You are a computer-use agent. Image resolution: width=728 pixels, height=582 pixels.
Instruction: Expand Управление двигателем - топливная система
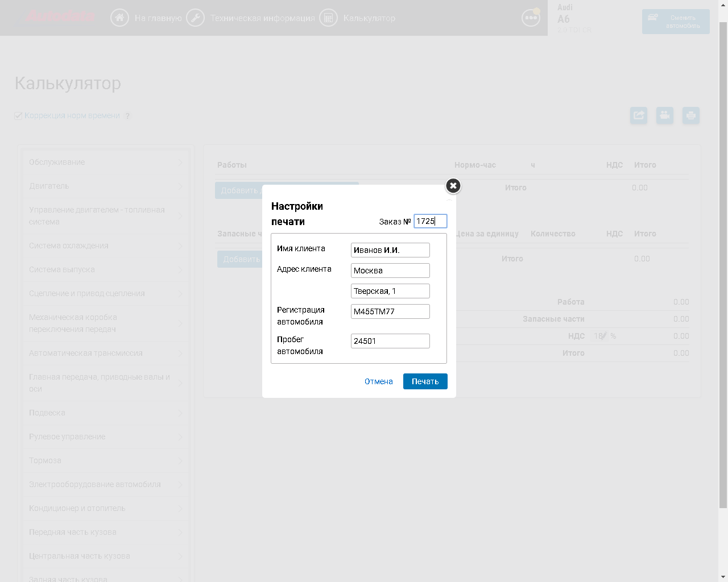tap(105, 216)
